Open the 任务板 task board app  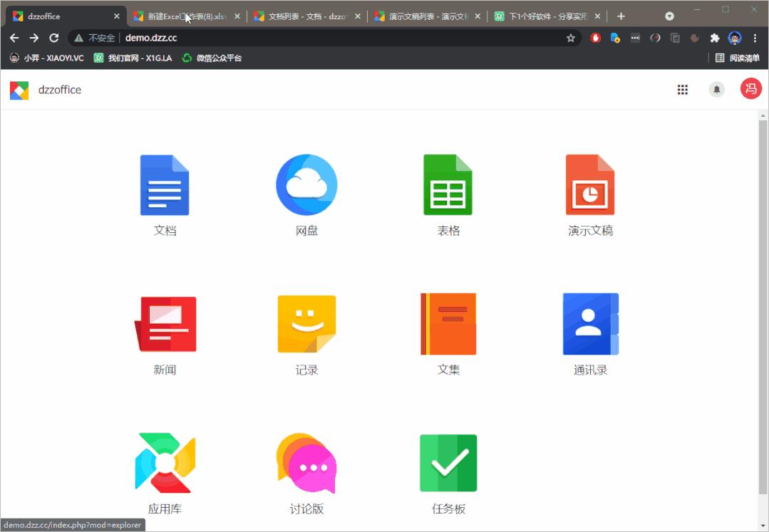pyautogui.click(x=448, y=462)
